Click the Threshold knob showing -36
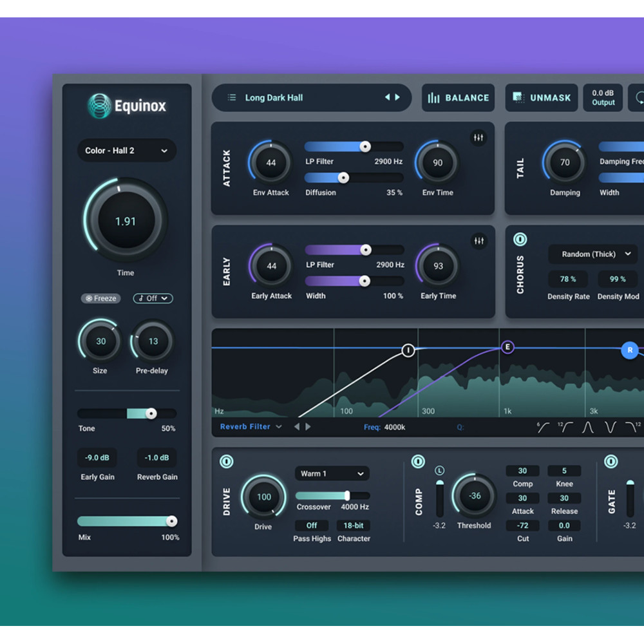Viewport: 644px width, 644px height. click(475, 496)
